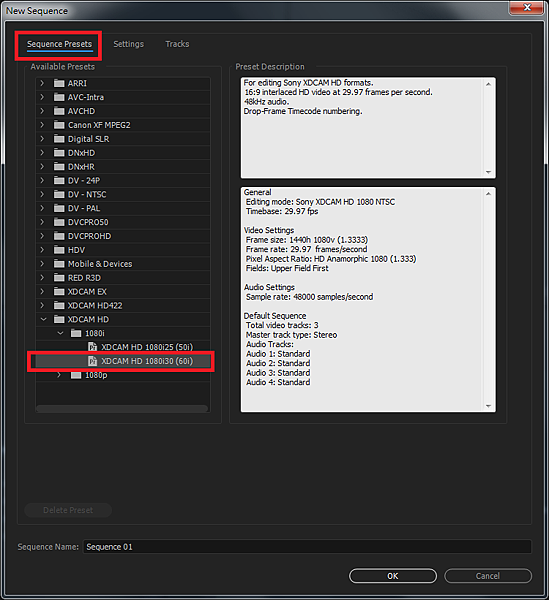The height and width of the screenshot is (600, 549).
Task: Click the Canon XF MPEG2 folder icon
Action: [59, 125]
